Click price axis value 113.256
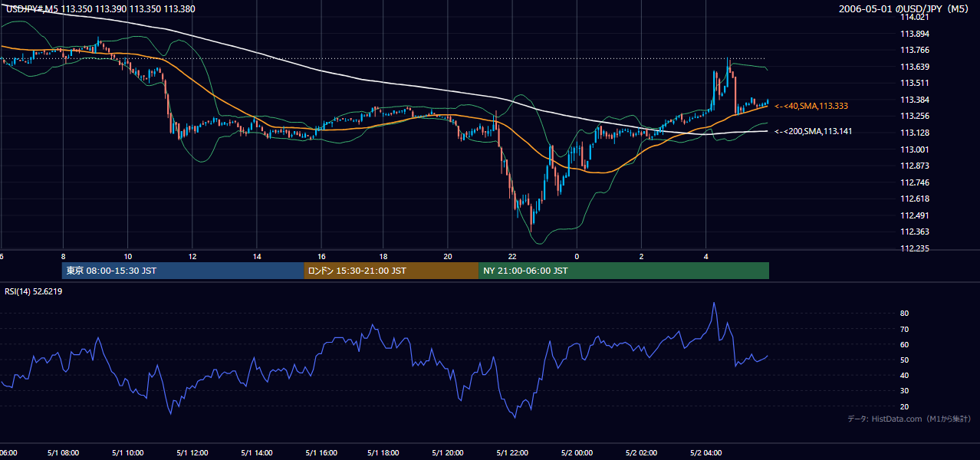Viewport: 980px width, 460px height. pos(916,116)
